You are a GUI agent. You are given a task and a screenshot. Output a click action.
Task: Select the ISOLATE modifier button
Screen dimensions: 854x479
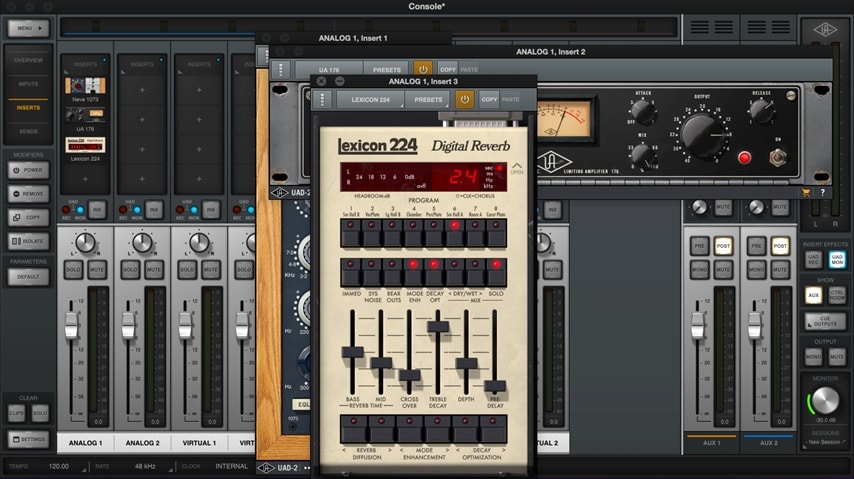tap(28, 240)
